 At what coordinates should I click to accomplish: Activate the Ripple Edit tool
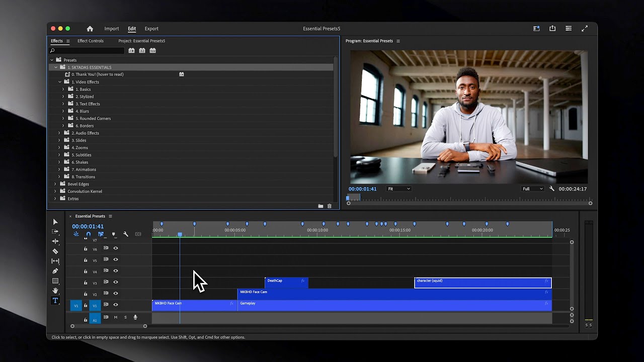(x=55, y=241)
